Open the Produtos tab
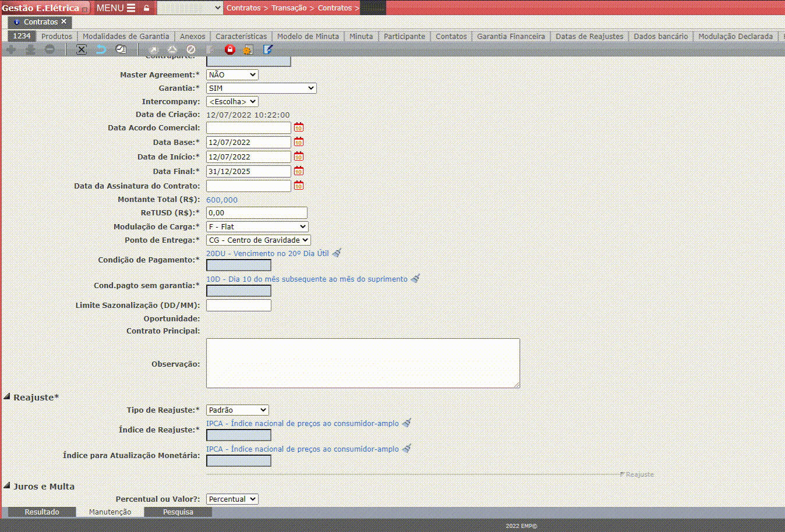Viewport: 785px width, 532px height. [x=56, y=36]
